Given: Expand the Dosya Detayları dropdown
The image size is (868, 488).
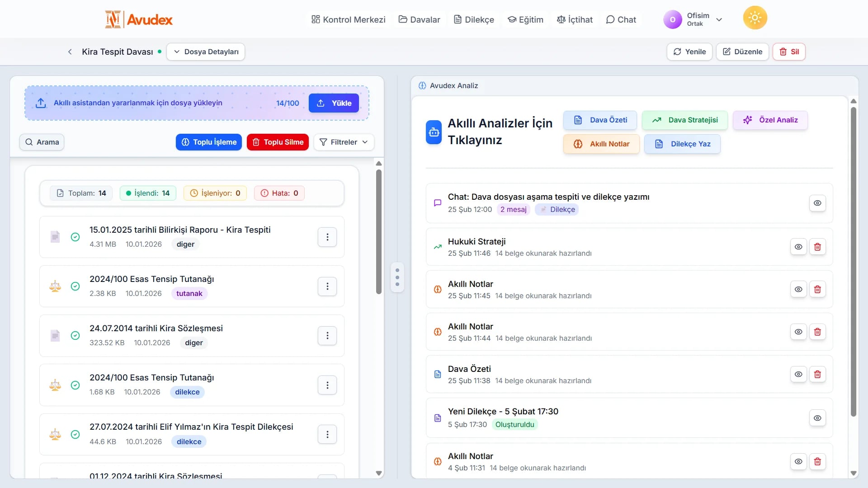Looking at the screenshot, I should tap(206, 52).
